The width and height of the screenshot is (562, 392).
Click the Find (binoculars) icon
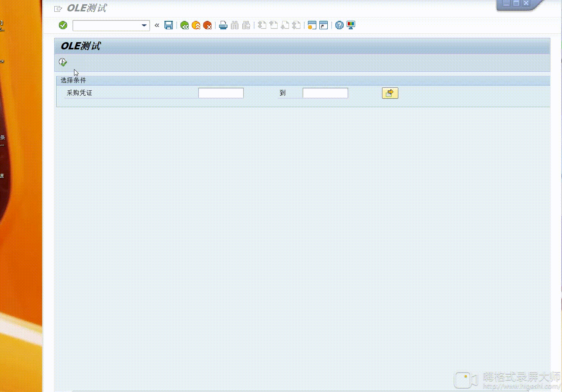click(x=234, y=25)
